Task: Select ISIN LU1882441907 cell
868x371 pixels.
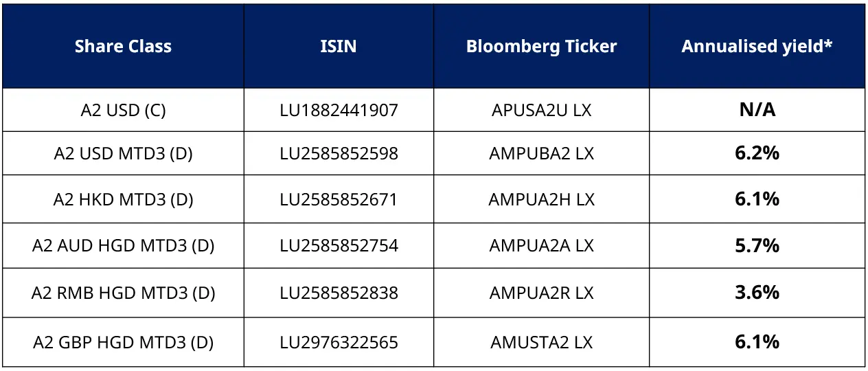Action: click(x=339, y=110)
